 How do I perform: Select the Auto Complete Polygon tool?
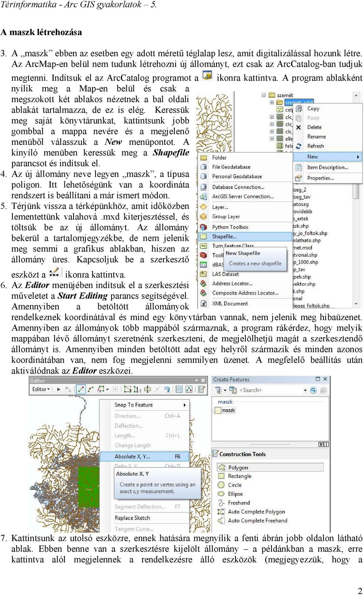[x=251, y=512]
